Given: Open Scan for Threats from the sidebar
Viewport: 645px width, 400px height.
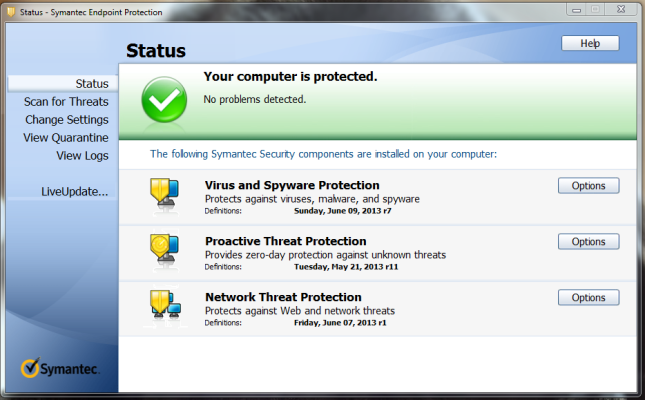Looking at the screenshot, I should [x=66, y=101].
